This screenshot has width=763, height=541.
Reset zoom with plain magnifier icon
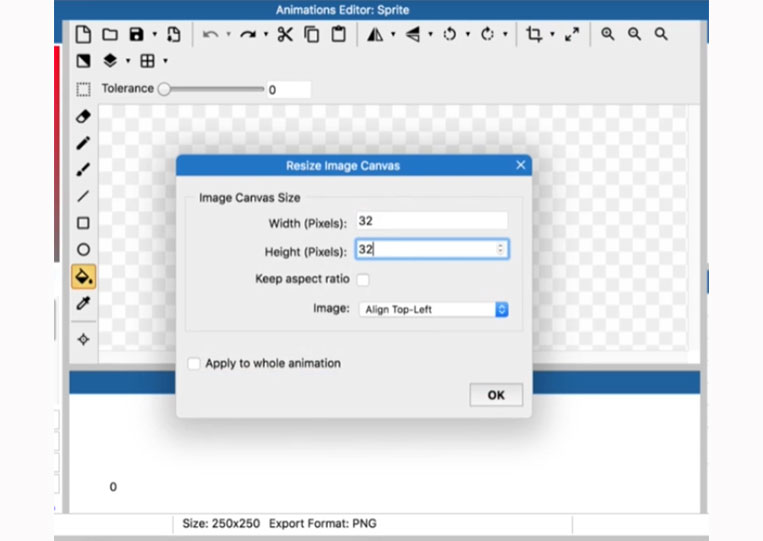(661, 34)
